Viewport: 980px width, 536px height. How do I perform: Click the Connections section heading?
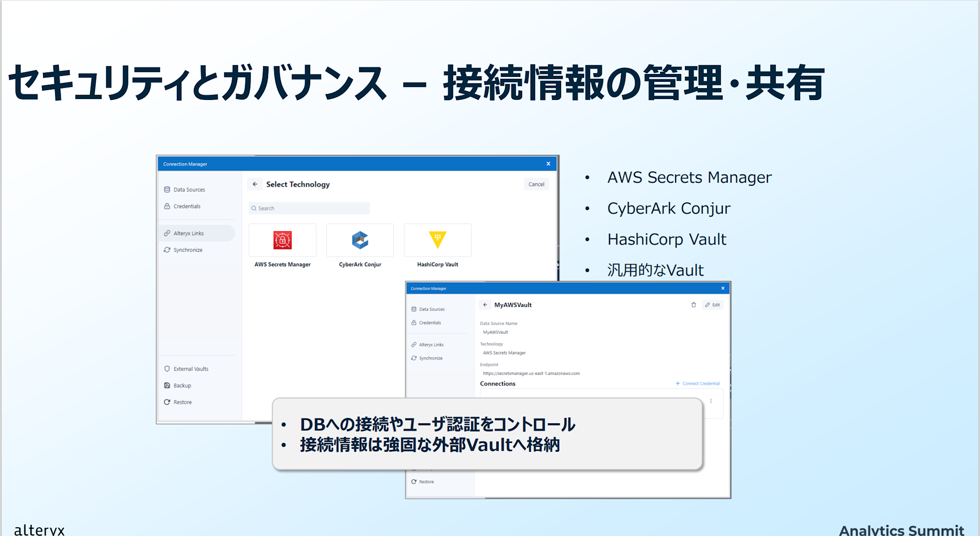pyautogui.click(x=497, y=384)
